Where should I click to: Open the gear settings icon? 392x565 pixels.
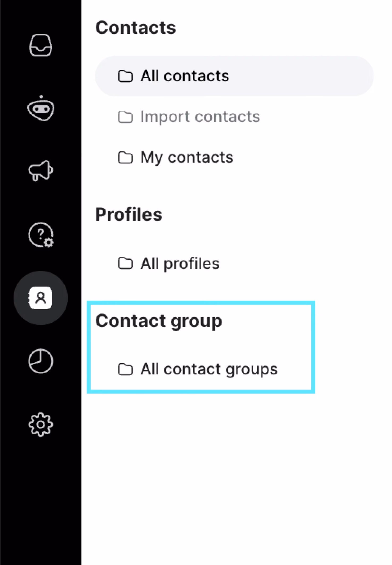click(x=41, y=425)
